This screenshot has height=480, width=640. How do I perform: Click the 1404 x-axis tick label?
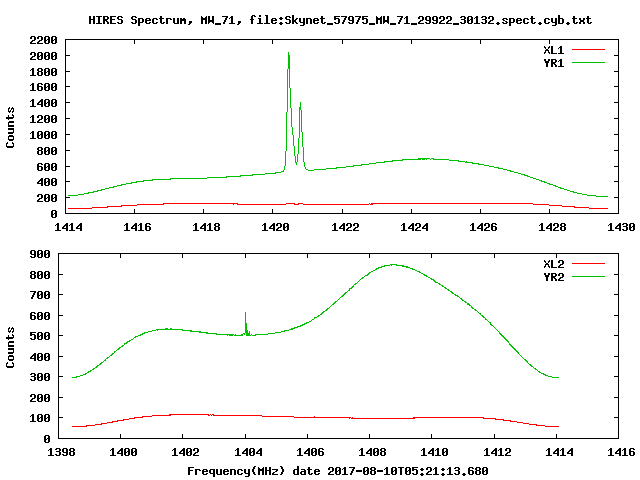pos(248,452)
